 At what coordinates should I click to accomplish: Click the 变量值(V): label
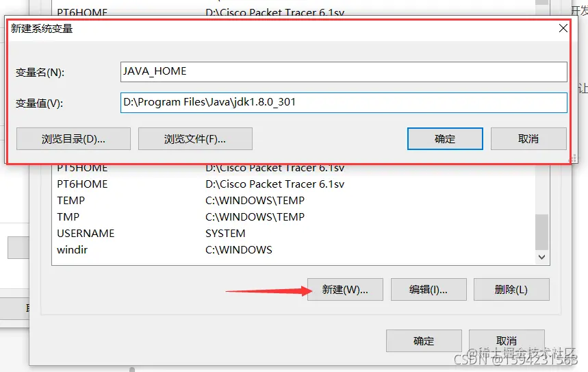39,103
